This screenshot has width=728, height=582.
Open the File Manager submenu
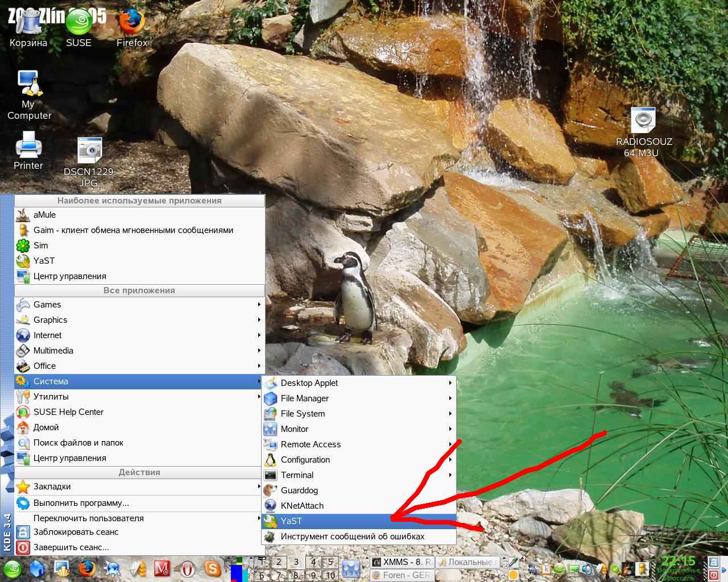pos(359,398)
